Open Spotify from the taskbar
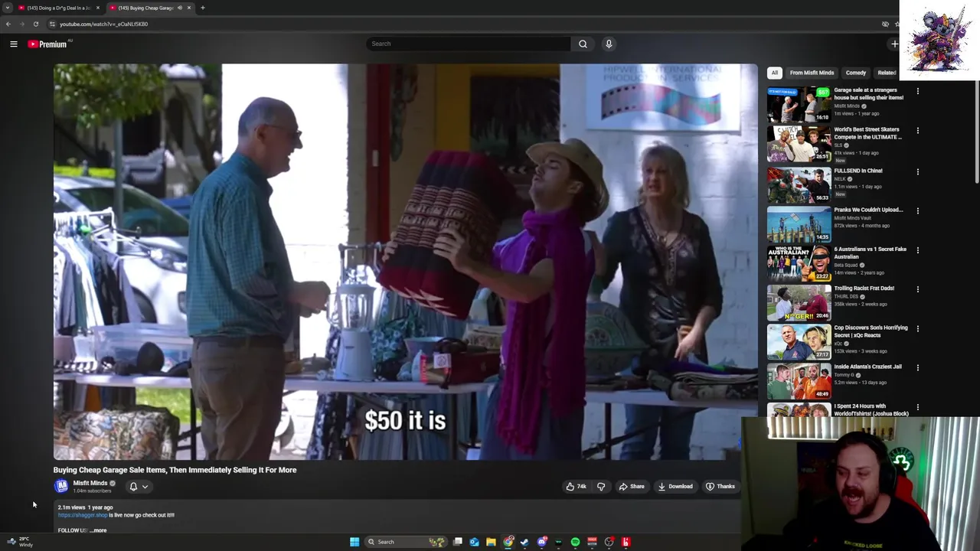This screenshot has height=551, width=980. pos(575,542)
